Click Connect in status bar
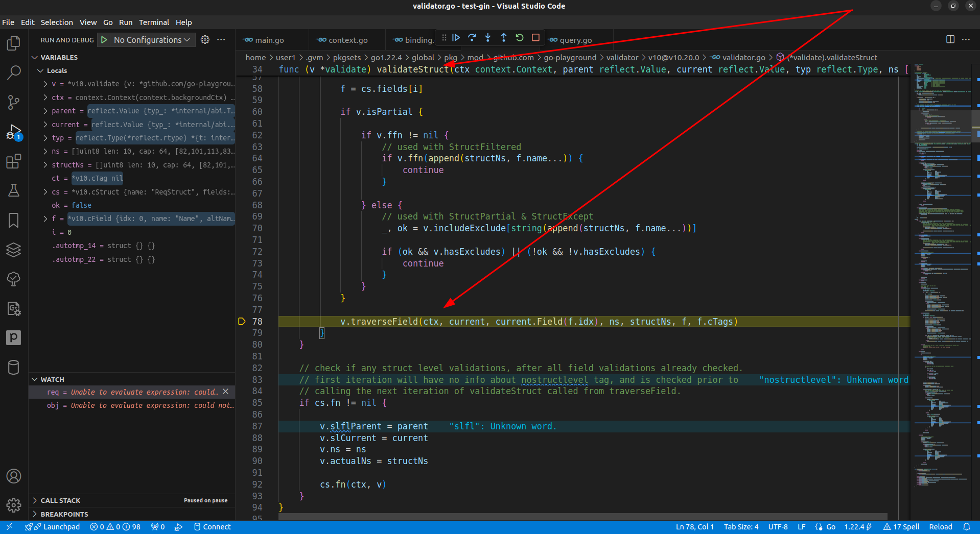 (213, 527)
